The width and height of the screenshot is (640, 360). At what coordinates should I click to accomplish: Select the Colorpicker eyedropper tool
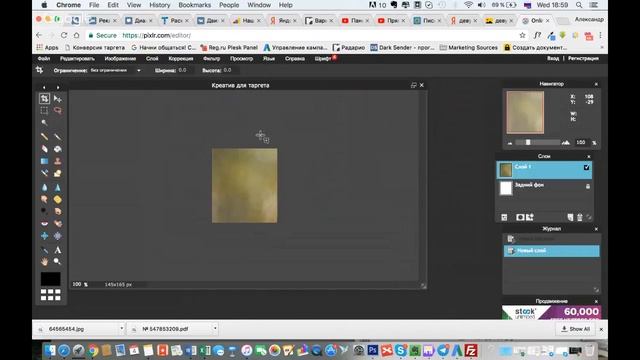pyautogui.click(x=44, y=250)
